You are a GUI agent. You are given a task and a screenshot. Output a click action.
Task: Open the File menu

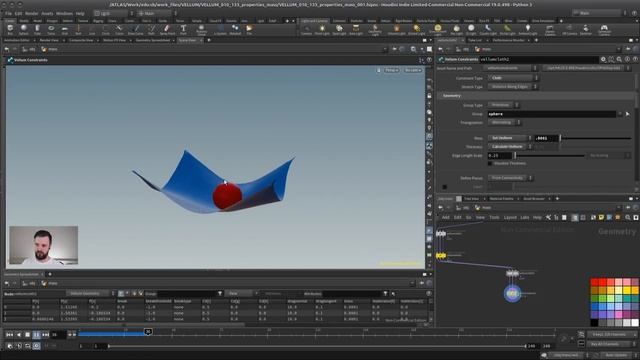tap(8, 13)
